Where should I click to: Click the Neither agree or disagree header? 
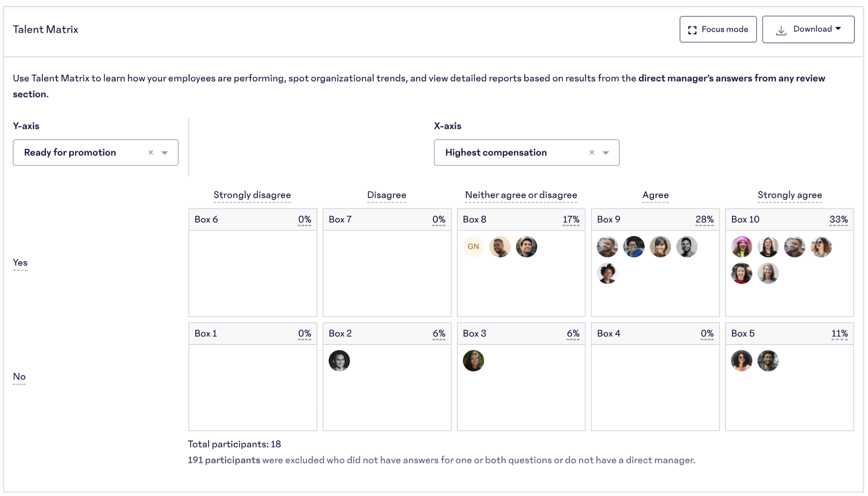click(x=521, y=195)
